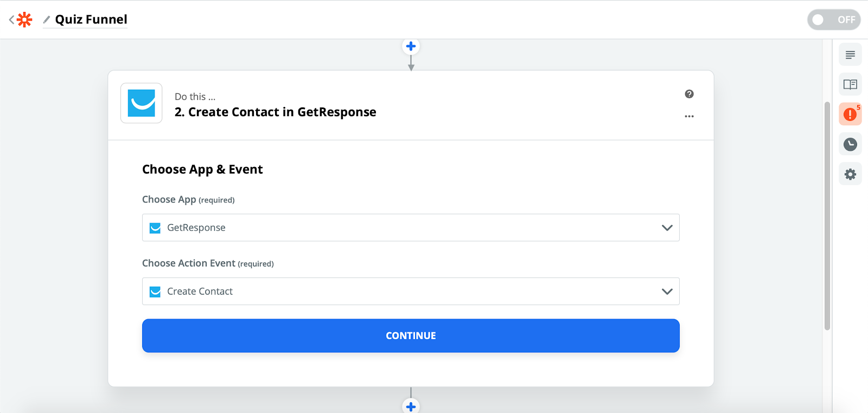Open help question mark on step card
Viewport: 868px width, 413px height.
click(689, 94)
